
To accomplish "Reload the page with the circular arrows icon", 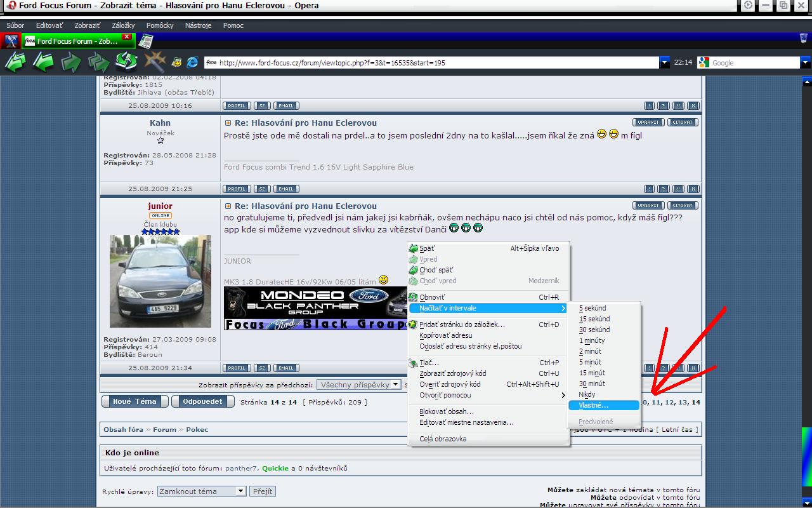I will (127, 62).
